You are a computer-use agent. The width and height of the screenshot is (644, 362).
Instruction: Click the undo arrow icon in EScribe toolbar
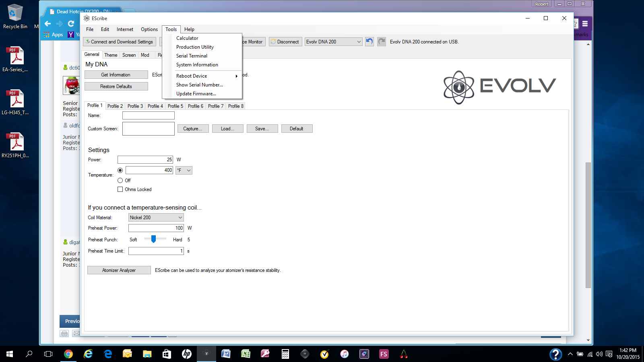(x=369, y=41)
